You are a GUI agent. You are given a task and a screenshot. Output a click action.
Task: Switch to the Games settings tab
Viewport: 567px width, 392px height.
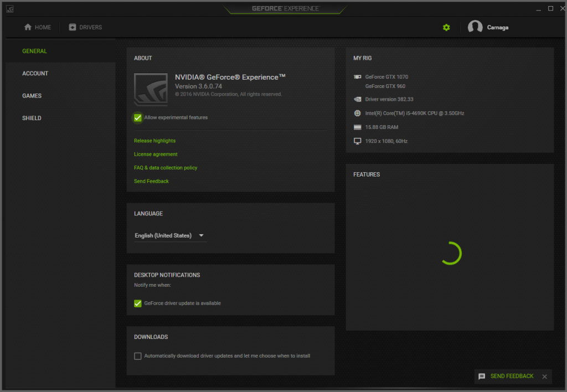[x=32, y=96]
